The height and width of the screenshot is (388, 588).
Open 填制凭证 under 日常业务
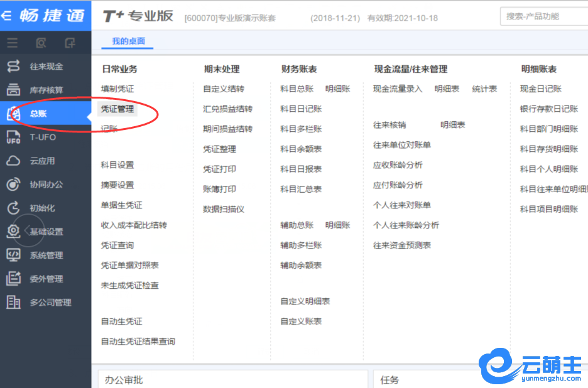[117, 89]
